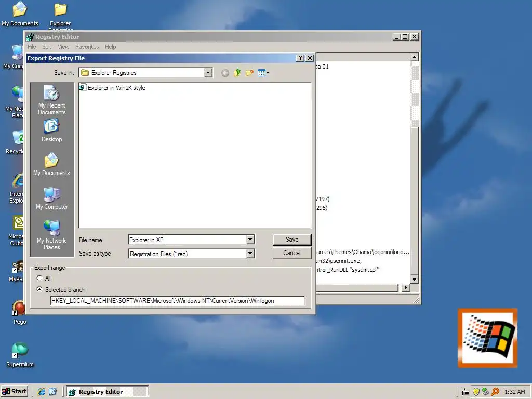Open the Help menu in Registry Editor
Viewport: 532px width, 399px height.
[x=110, y=47]
